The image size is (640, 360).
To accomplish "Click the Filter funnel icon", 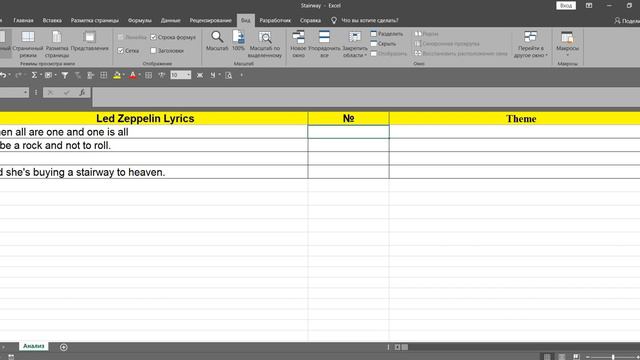I will [x=64, y=75].
